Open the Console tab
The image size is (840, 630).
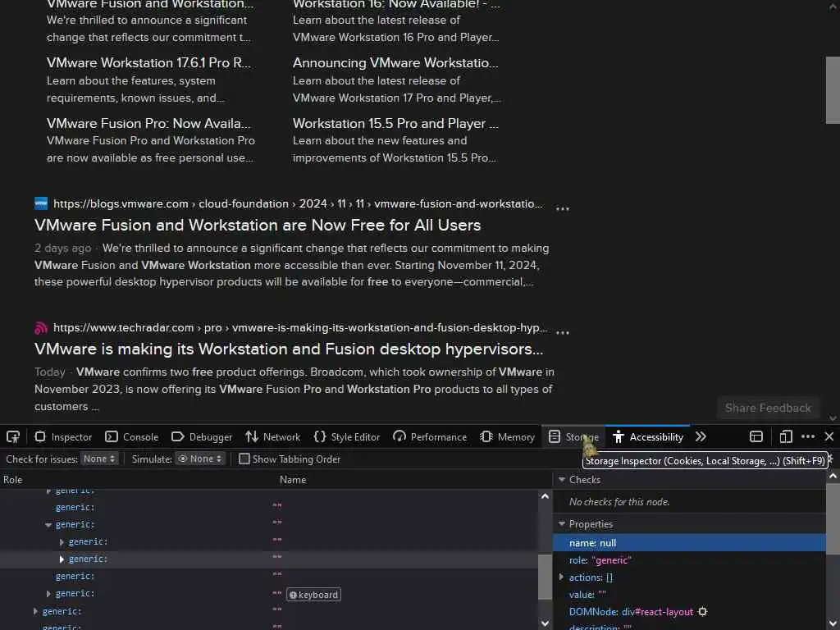[x=132, y=436]
